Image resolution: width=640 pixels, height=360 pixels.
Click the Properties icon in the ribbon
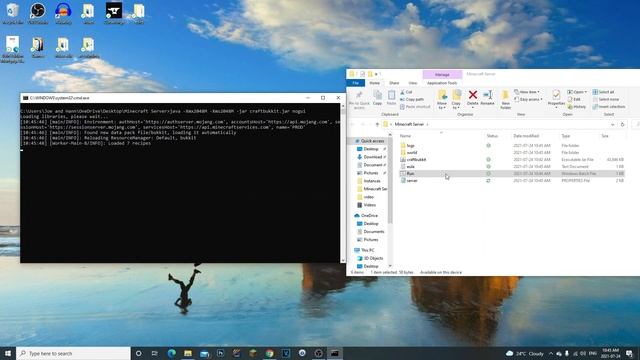click(556, 99)
